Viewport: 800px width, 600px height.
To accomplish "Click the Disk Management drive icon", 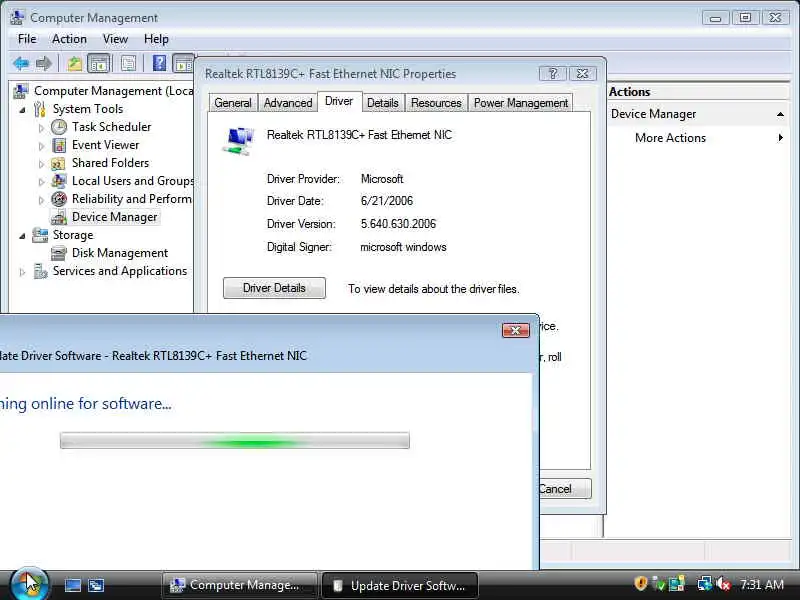I will tap(59, 253).
